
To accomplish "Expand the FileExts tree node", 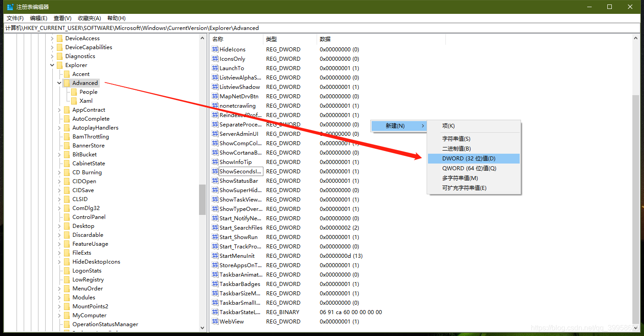I will pyautogui.click(x=59, y=252).
